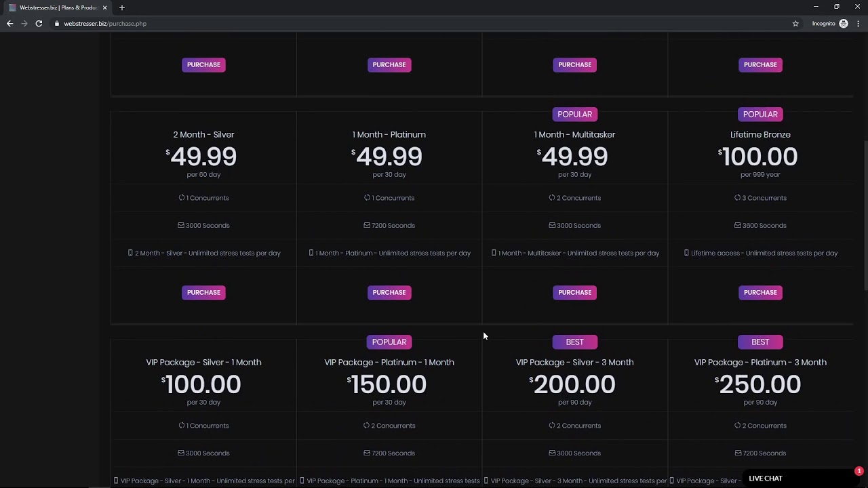The width and height of the screenshot is (868, 488).
Task: Bookmark this page with star icon
Action: pos(795,24)
